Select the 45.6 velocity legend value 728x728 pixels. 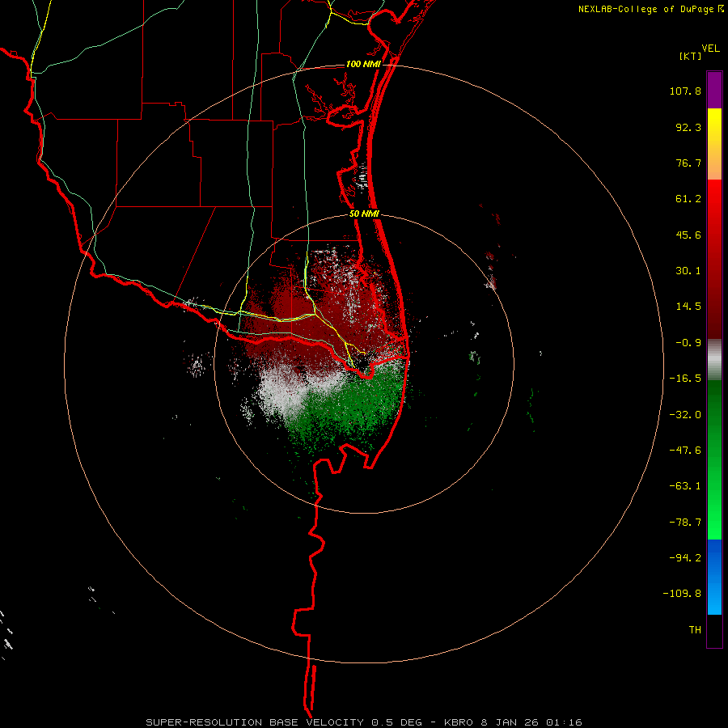pyautogui.click(x=688, y=235)
